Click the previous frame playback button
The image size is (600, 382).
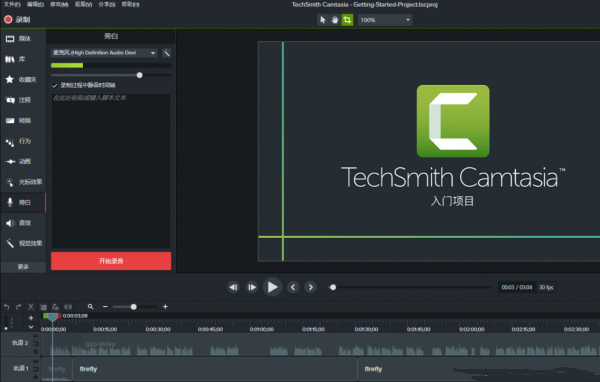click(233, 287)
